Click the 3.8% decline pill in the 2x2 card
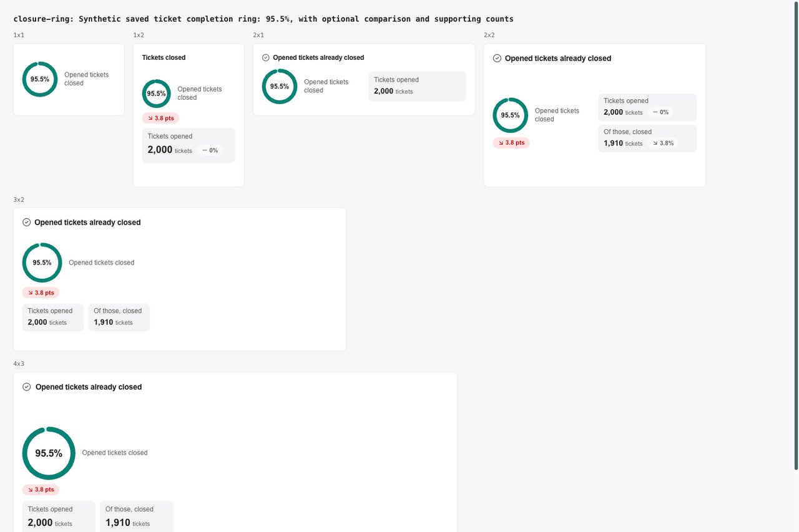The width and height of the screenshot is (799, 532). point(663,143)
